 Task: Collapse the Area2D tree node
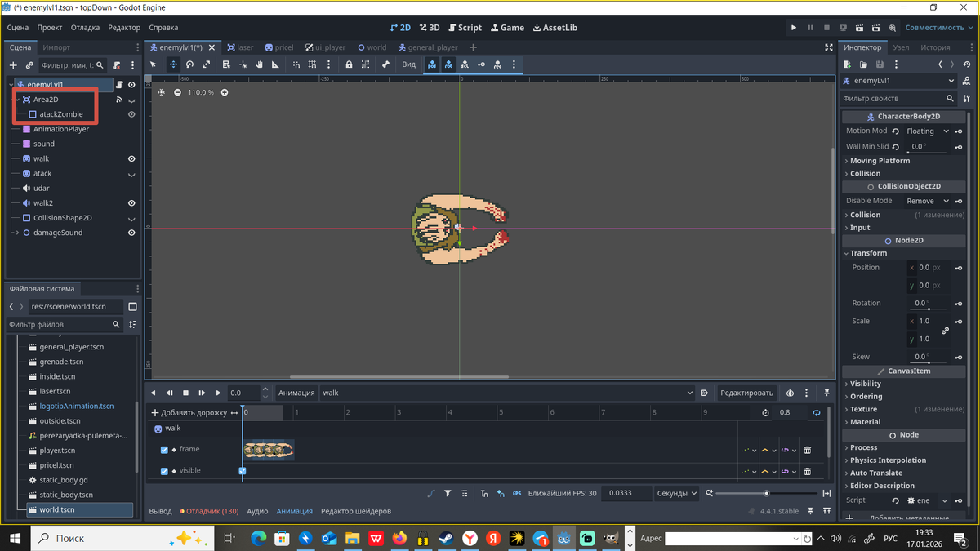coord(17,100)
